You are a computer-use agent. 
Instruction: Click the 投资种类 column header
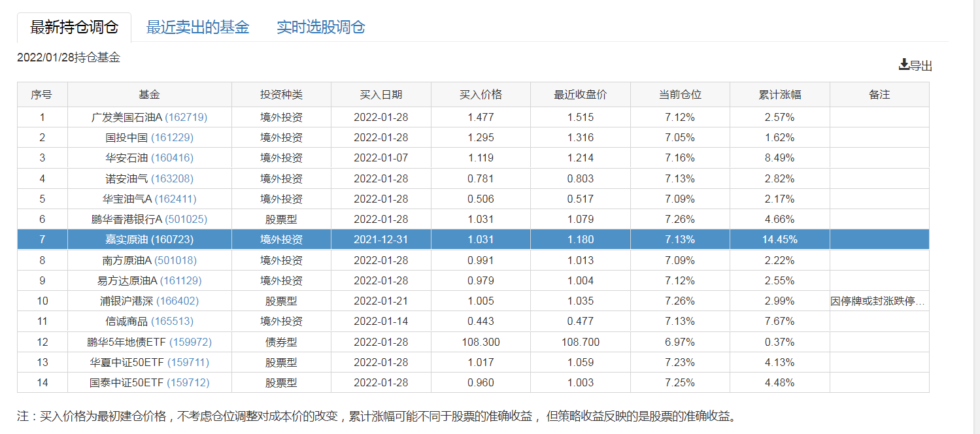pos(282,95)
